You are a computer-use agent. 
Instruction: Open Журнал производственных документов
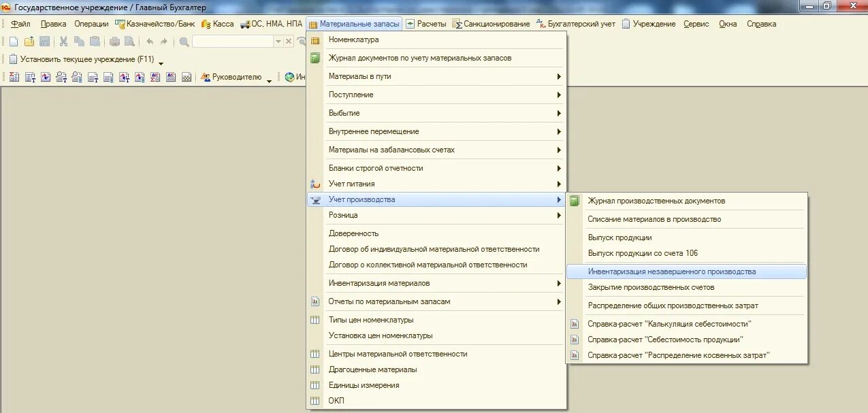click(687, 201)
